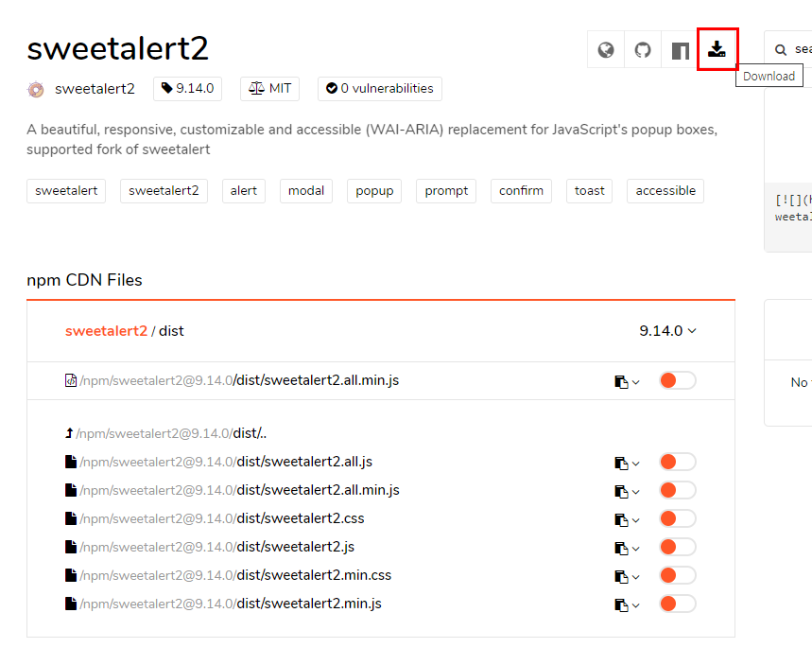The width and height of the screenshot is (812, 648).
Task: Open dist/sweetalert2.min.css file link
Action: point(235,575)
